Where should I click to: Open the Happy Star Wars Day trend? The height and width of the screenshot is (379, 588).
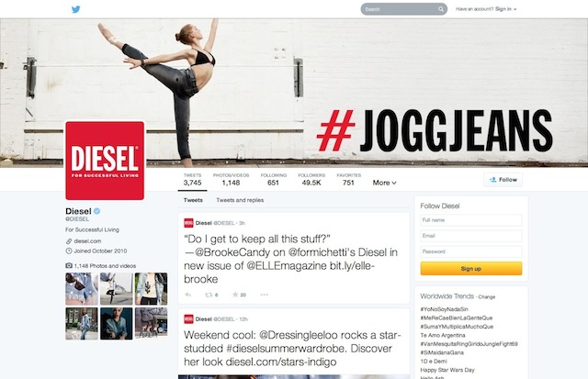447,370
